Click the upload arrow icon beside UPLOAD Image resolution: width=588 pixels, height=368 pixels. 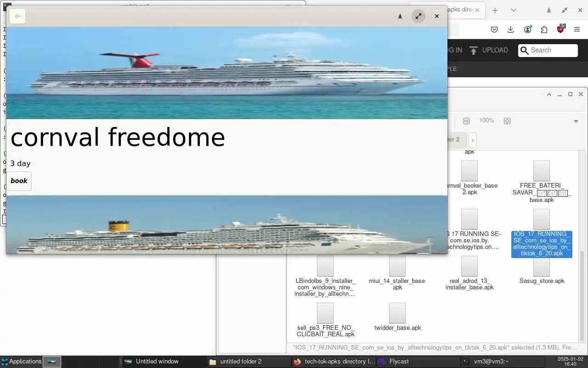pyautogui.click(x=474, y=51)
